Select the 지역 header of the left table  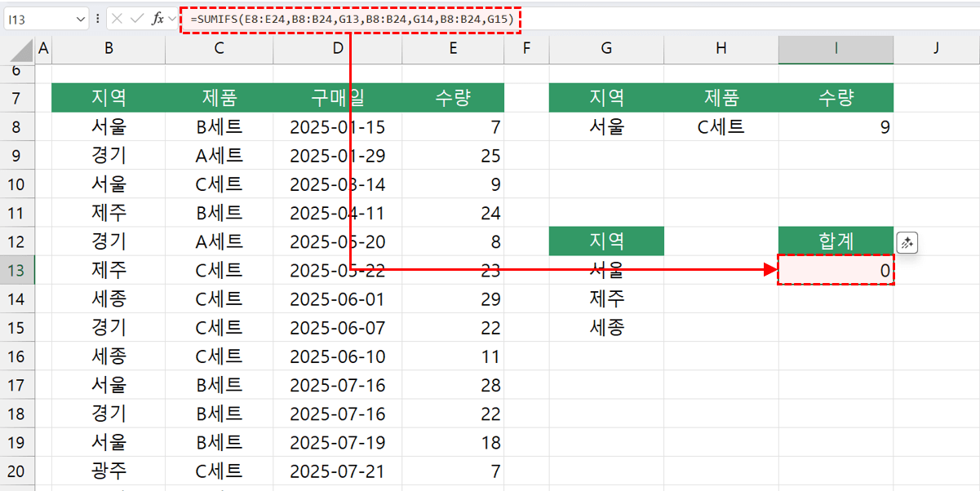coord(108,97)
